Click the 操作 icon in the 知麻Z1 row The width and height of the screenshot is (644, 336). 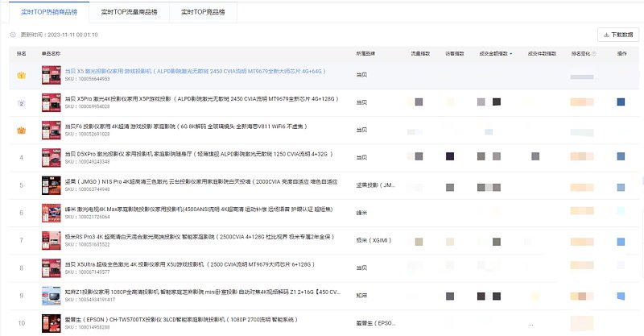[x=621, y=296]
